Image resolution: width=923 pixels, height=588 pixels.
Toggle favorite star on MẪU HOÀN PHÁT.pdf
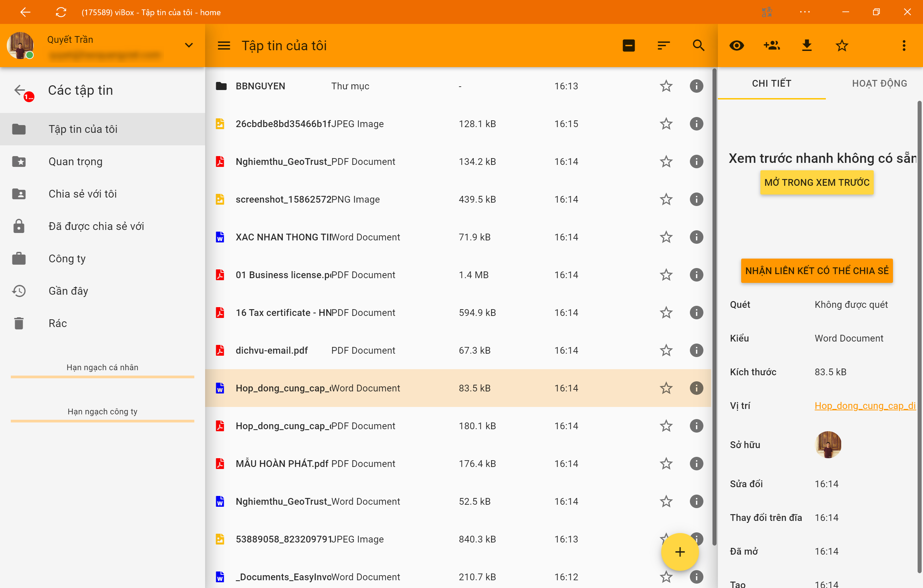coord(666,464)
